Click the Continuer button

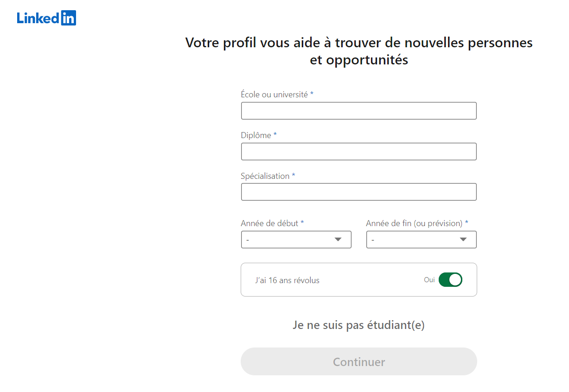click(358, 361)
